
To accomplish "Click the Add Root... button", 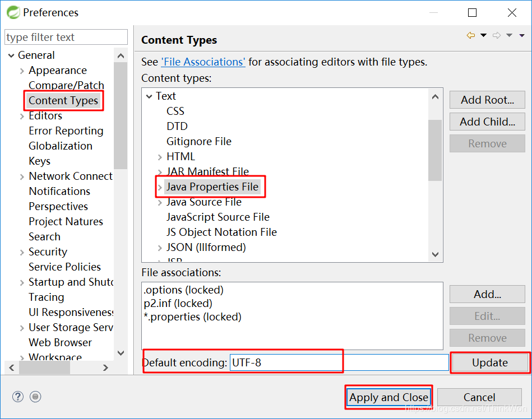I will tap(487, 100).
